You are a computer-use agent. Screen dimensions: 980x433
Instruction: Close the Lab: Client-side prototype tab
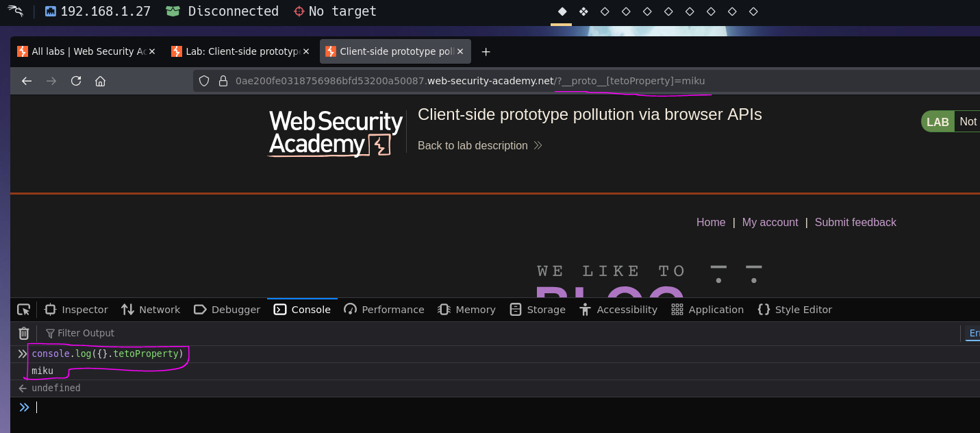pos(306,51)
